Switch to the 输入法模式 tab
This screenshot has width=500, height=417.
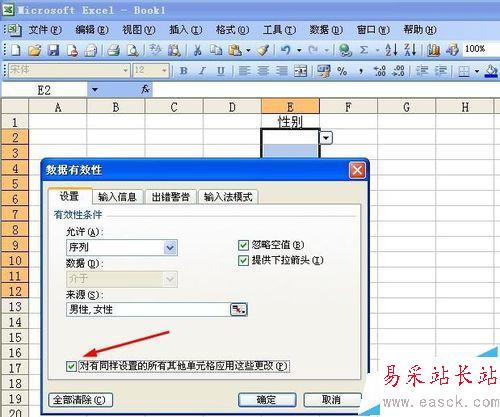pyautogui.click(x=228, y=197)
